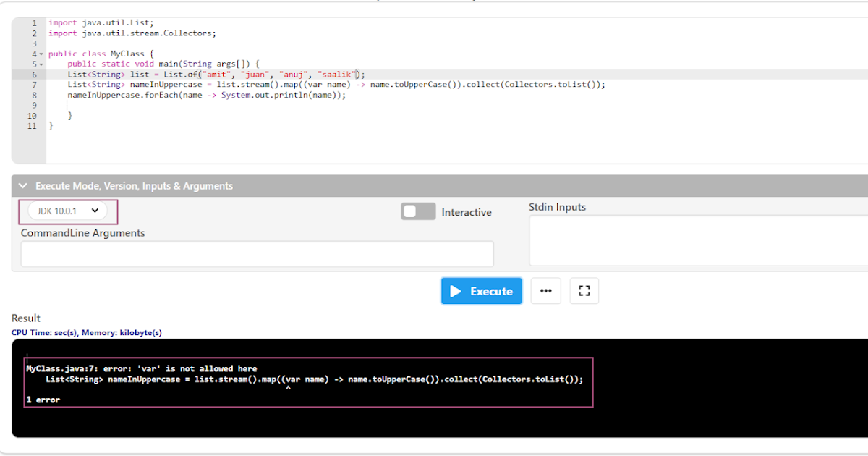Fold the class block at line 4
The image size is (868, 456).
click(x=41, y=54)
